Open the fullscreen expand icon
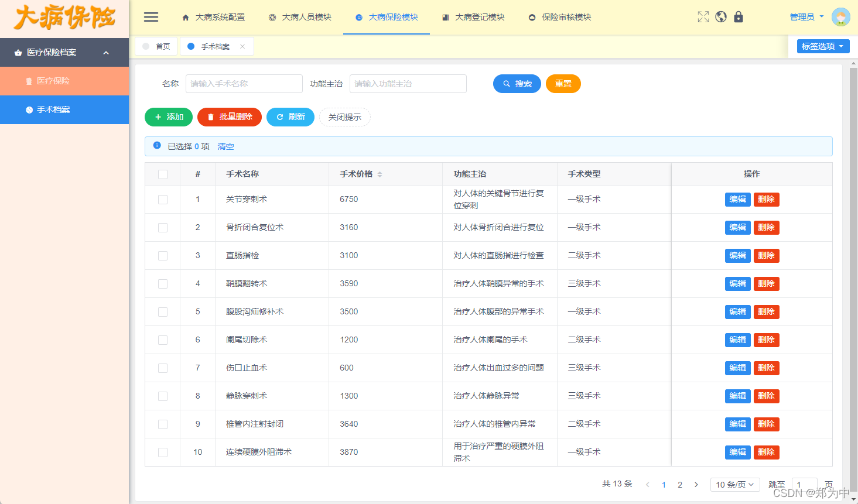Viewport: 858px width, 504px height. 703,17
